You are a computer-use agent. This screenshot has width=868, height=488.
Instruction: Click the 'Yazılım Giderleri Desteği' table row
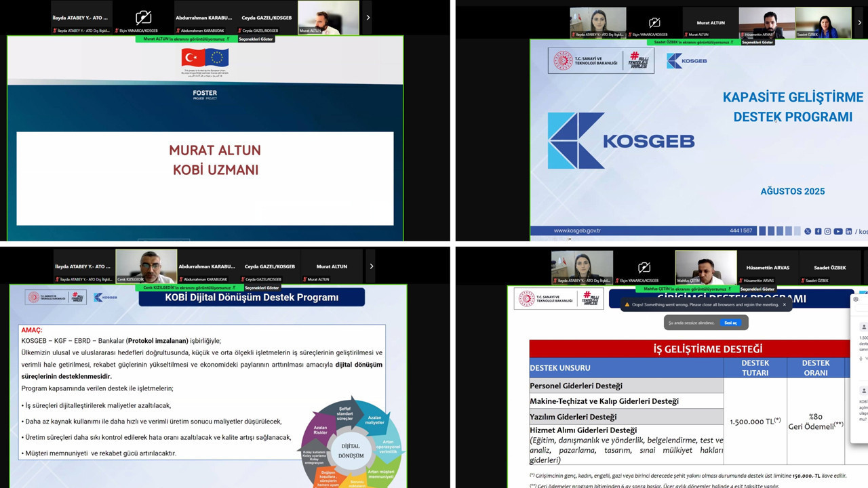[x=627, y=417]
